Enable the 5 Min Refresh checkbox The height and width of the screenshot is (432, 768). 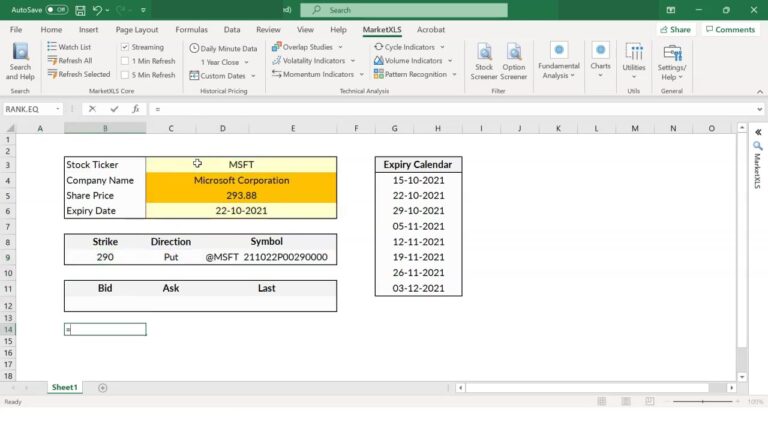pyautogui.click(x=125, y=75)
